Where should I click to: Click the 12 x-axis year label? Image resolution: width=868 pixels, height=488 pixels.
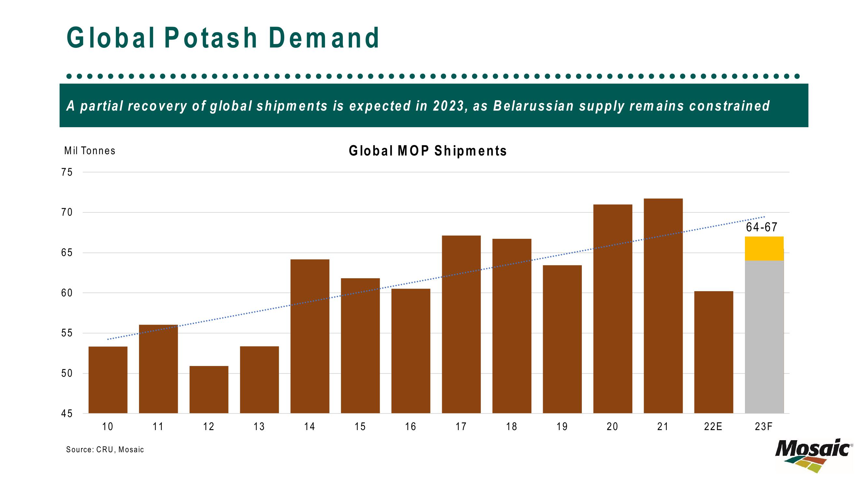click(x=209, y=427)
